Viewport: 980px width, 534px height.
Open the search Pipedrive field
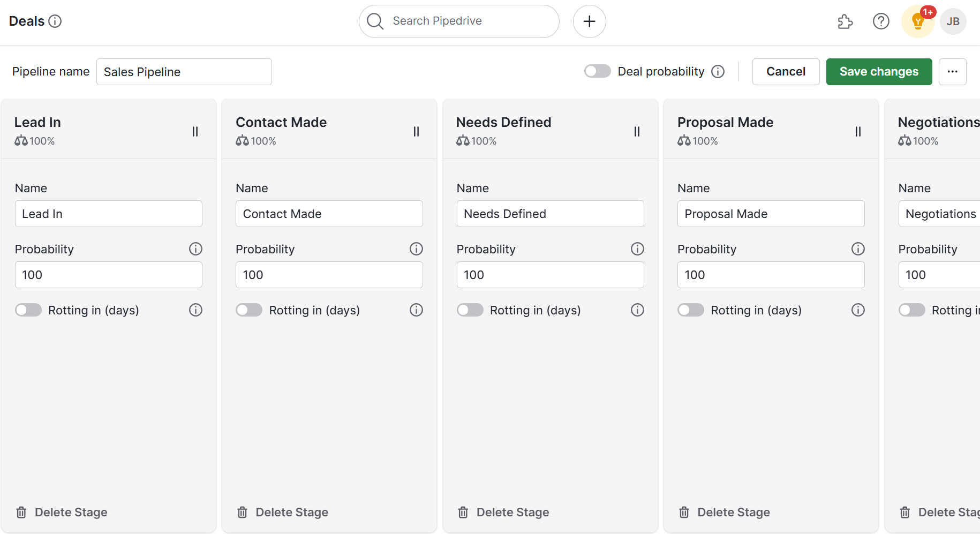tap(458, 21)
